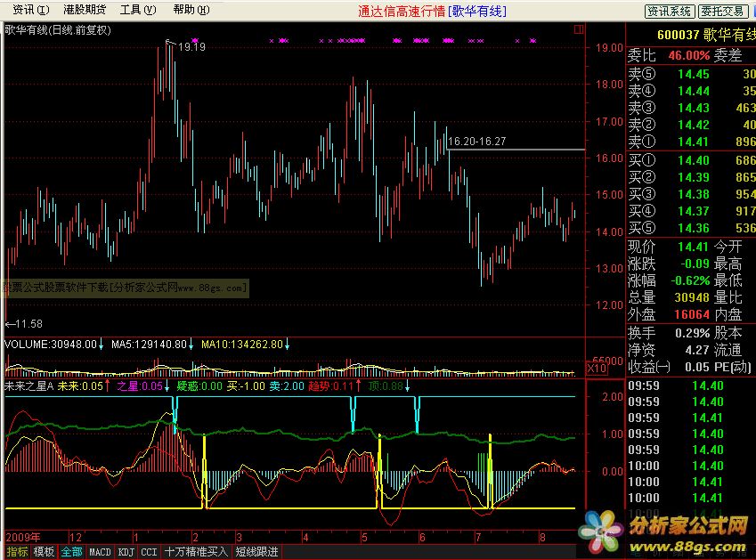
Task: Click the 收益(一) 0.05 value
Action: coord(697,367)
